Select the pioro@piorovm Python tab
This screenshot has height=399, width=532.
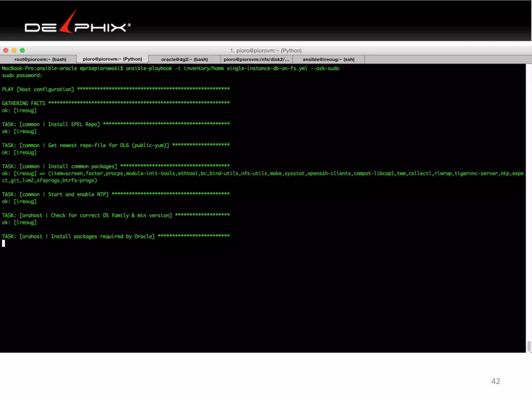pyautogui.click(x=112, y=59)
